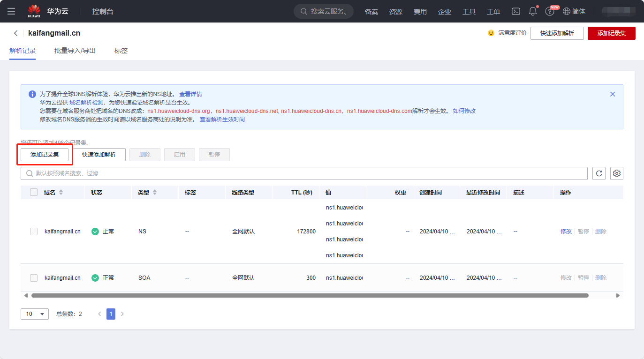
Task: Refresh the record set list
Action: click(599, 173)
